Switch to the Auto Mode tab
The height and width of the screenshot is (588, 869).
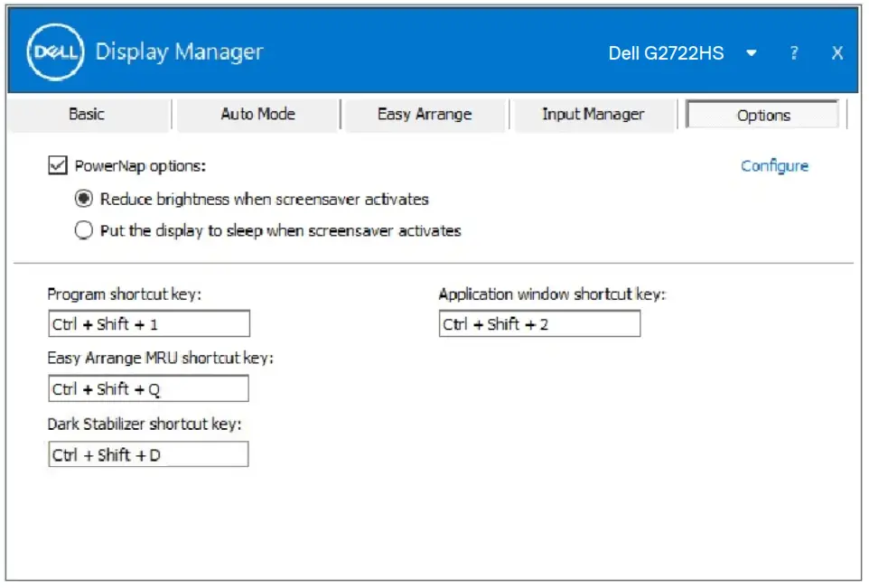click(x=257, y=114)
